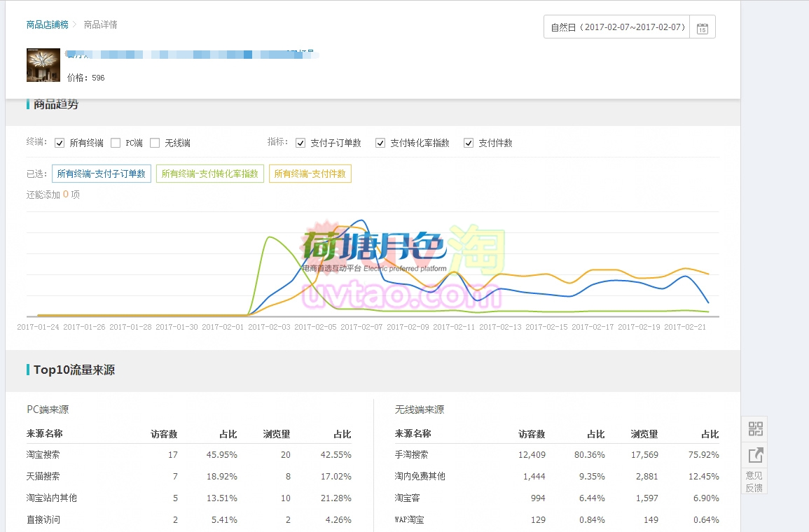This screenshot has height=532, width=809.
Task: Open the calendar date picker icon
Action: click(703, 28)
